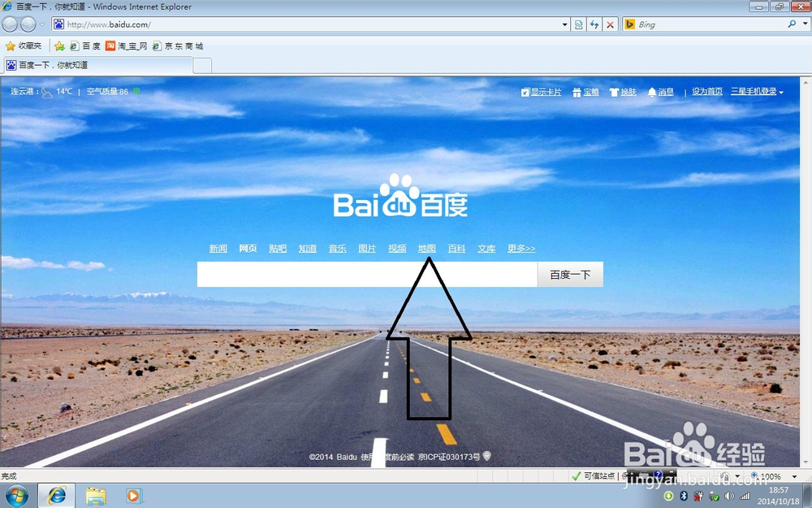This screenshot has width=812, height=508.
Task: Click the page vertical scrollbar up arrow
Action: 806,82
